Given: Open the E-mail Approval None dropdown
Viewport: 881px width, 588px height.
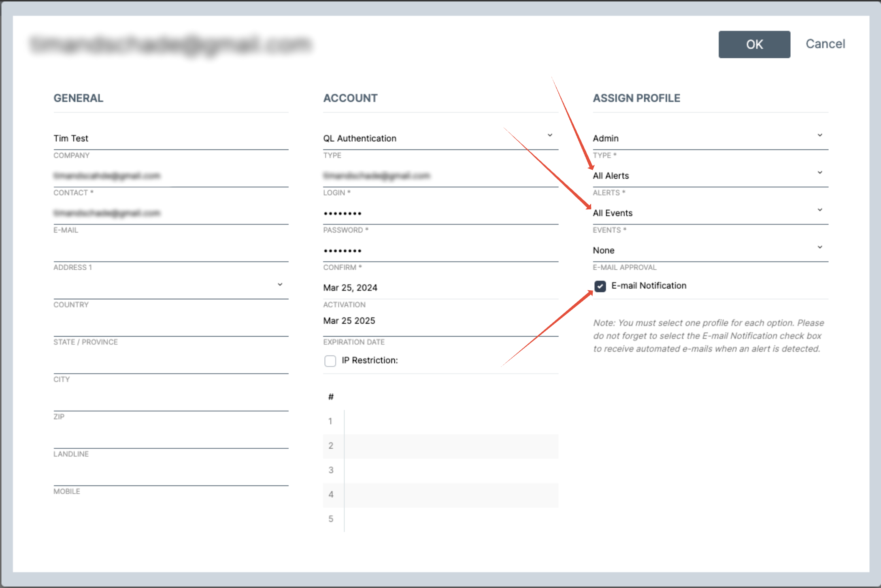Looking at the screenshot, I should 710,250.
